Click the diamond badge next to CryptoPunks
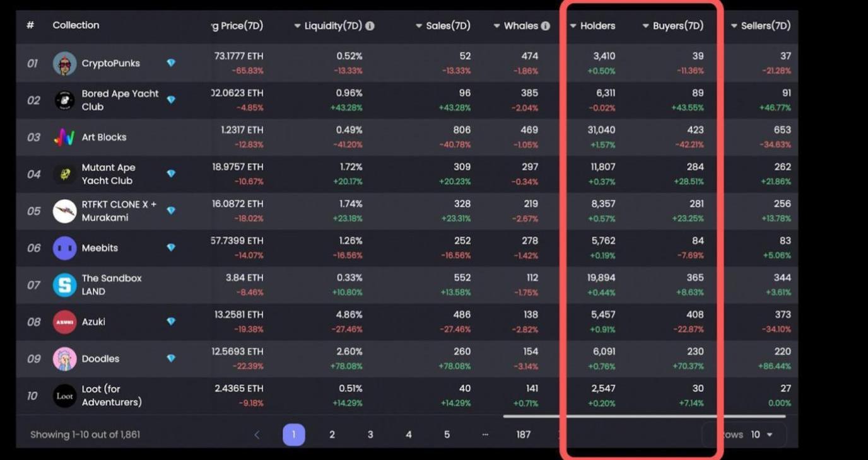 pyautogui.click(x=171, y=63)
